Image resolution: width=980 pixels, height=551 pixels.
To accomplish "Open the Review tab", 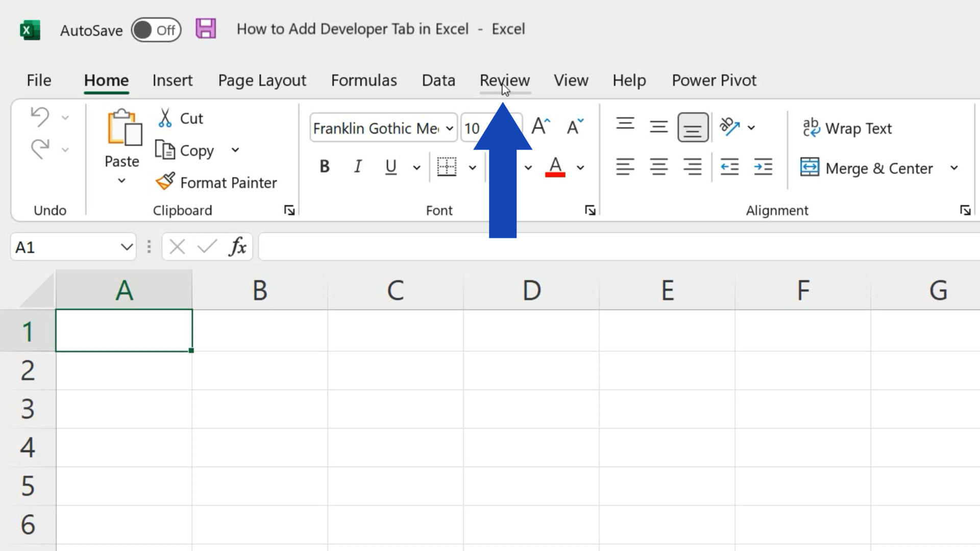I will [505, 80].
